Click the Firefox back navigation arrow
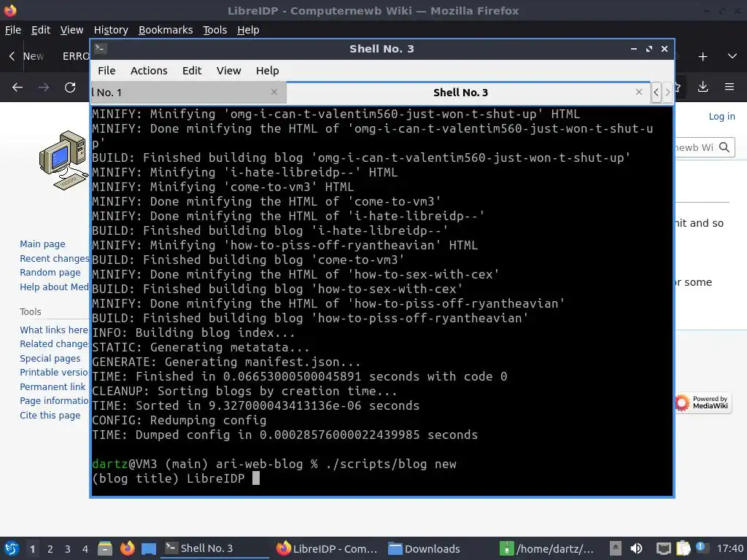Image resolution: width=747 pixels, height=560 pixels. (x=18, y=87)
